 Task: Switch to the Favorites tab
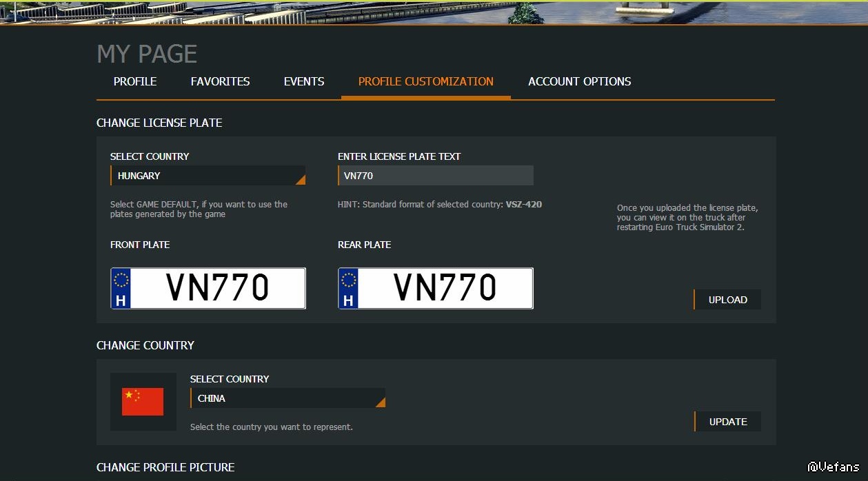click(x=220, y=81)
